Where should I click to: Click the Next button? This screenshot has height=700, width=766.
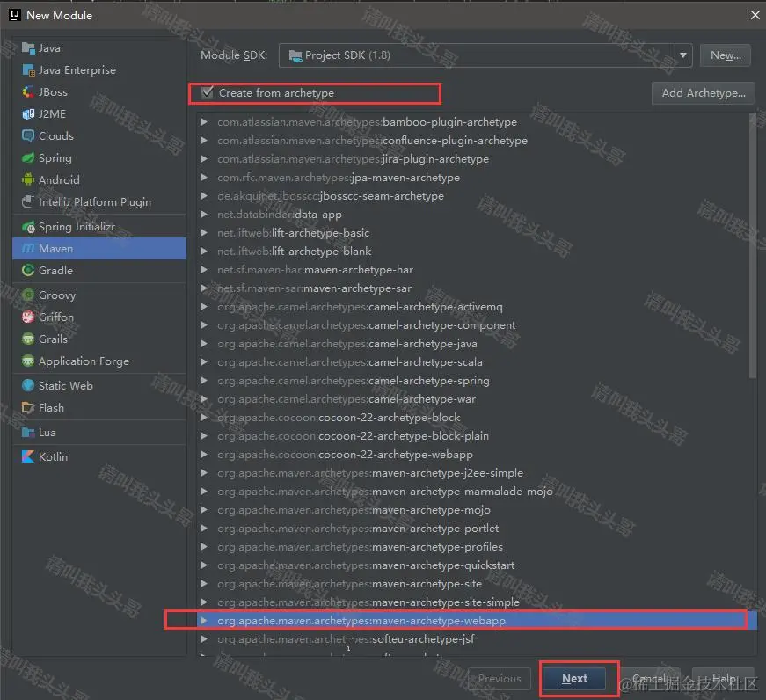click(575, 678)
